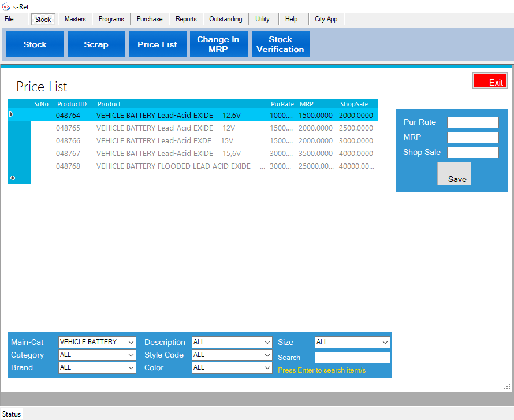
Task: Open the Masters menu
Action: [75, 19]
